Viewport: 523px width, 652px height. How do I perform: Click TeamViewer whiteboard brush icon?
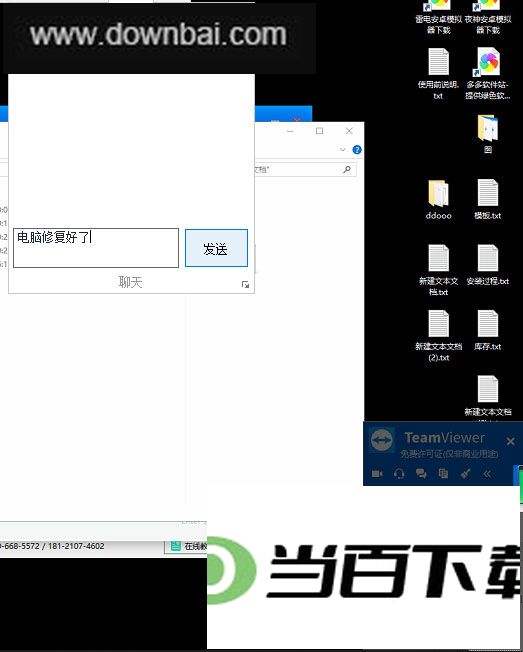point(465,474)
